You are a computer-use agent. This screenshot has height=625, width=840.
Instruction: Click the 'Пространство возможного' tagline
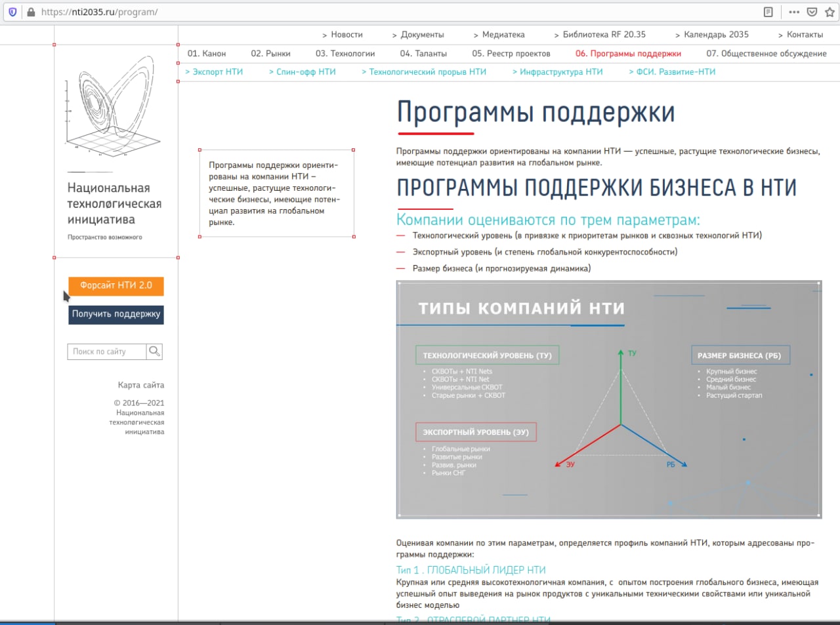point(104,237)
